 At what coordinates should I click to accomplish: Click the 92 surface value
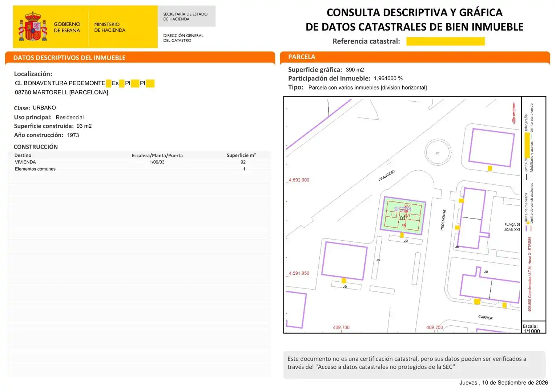point(243,162)
